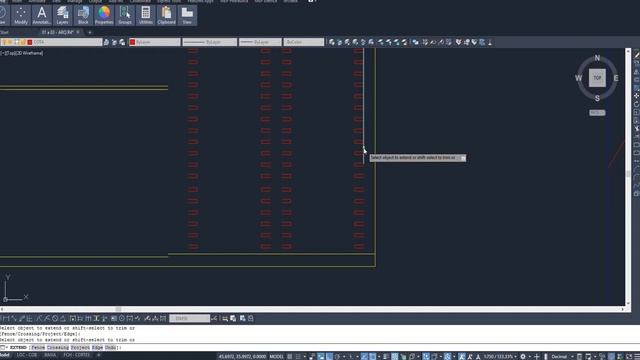
Task: Click the command line options icon
Action: [x=3, y=348]
